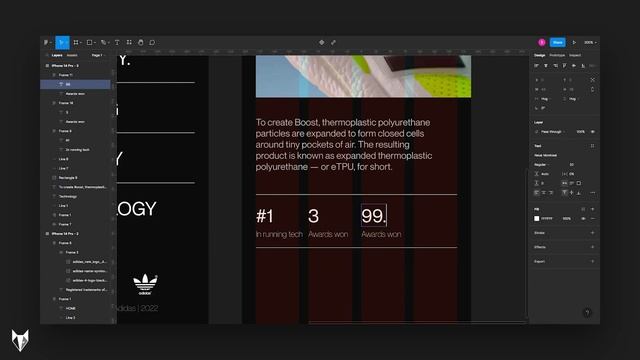The height and width of the screenshot is (360, 640).
Task: Open the 300% zoom dropdown
Action: tap(590, 42)
